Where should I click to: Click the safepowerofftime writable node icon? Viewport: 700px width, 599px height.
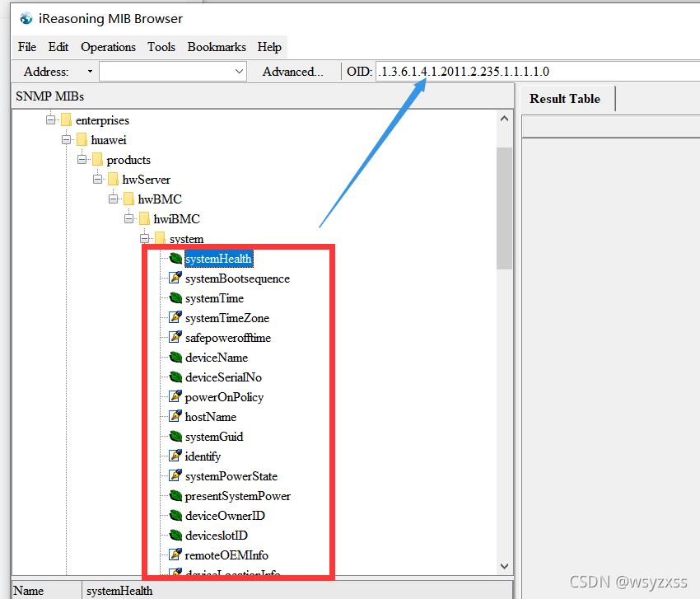point(175,337)
